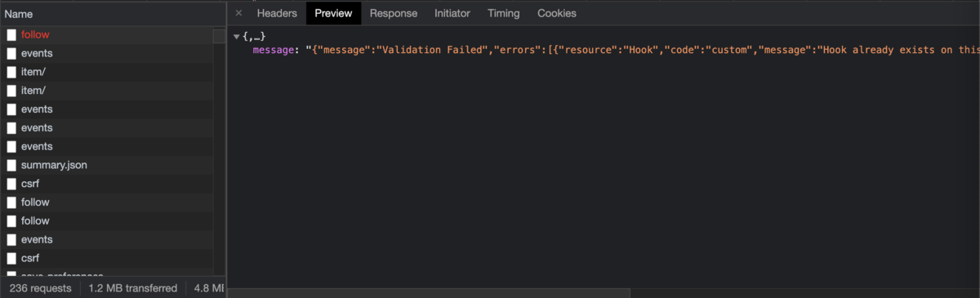Click the file icon beside summary.json
Viewport: 980px width, 298px height.
click(11, 165)
